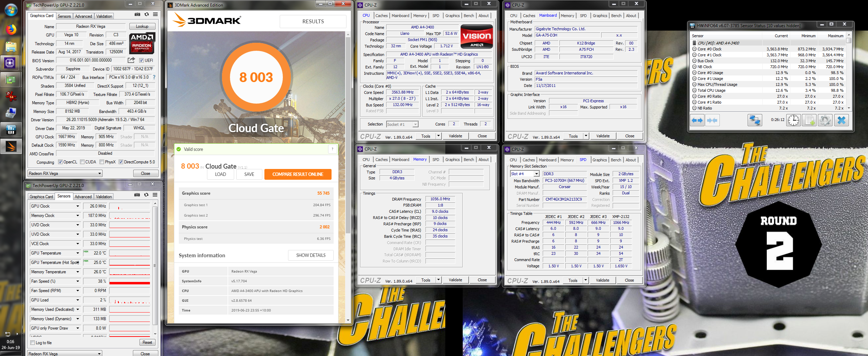This screenshot has height=356, width=868.
Task: Open Memory Clock sensor dropdown
Action: tap(78, 216)
